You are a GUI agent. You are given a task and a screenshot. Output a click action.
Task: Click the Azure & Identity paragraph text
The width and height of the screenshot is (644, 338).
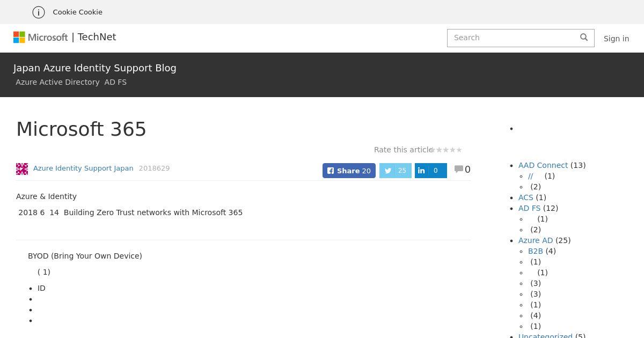tap(46, 196)
